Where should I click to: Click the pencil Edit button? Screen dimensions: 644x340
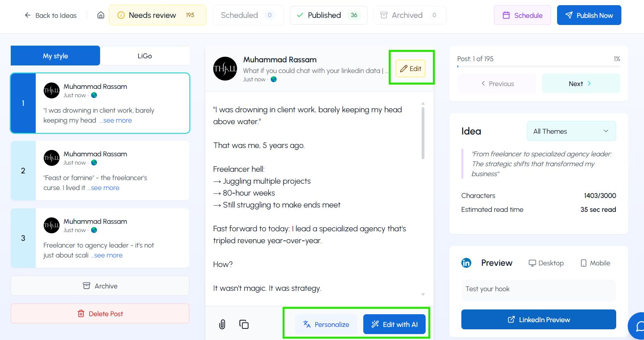(411, 69)
